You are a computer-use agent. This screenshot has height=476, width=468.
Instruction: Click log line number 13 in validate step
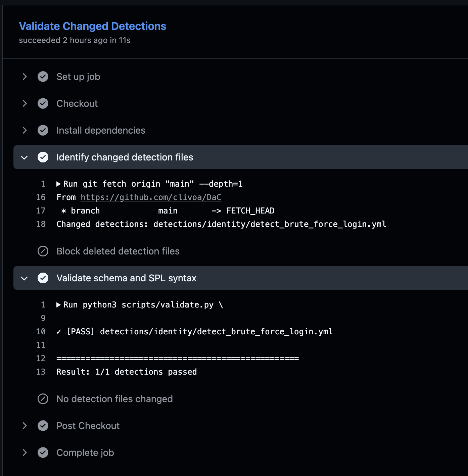41,372
